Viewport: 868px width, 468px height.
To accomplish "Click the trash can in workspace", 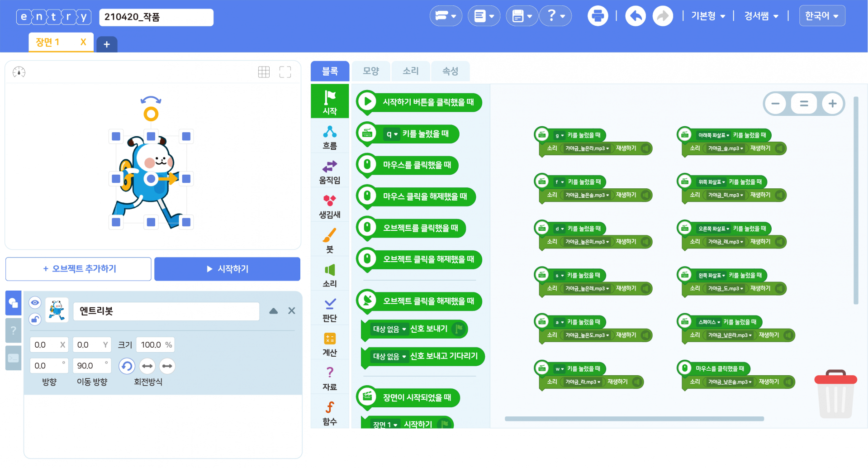I will point(835,394).
